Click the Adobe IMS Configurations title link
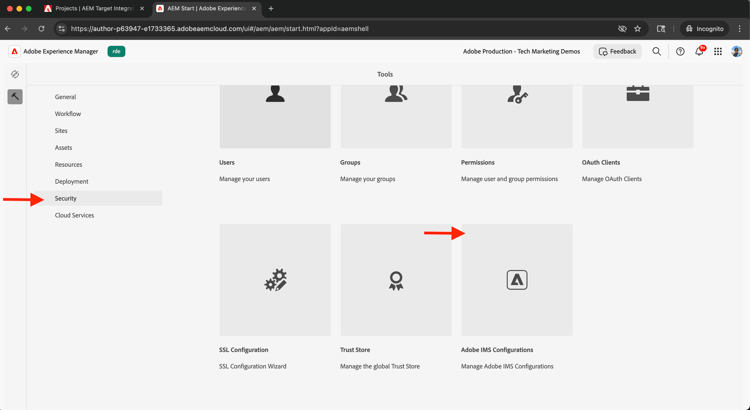750x410 pixels. pos(497,350)
